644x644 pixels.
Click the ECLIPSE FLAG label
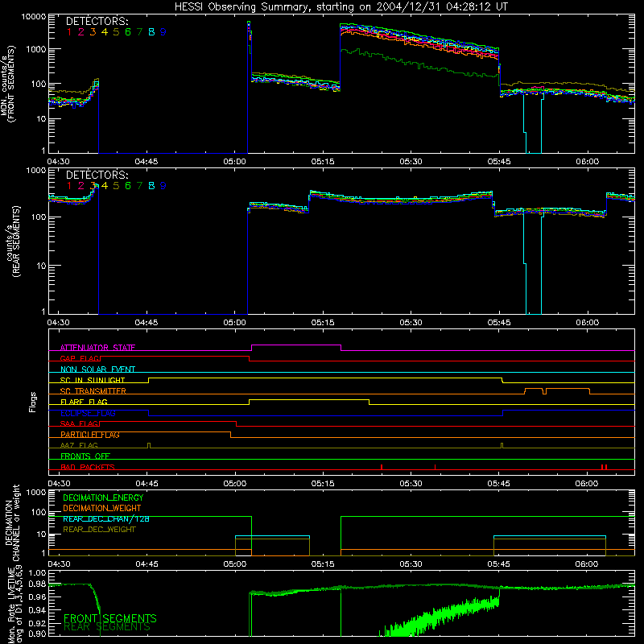coord(88,413)
